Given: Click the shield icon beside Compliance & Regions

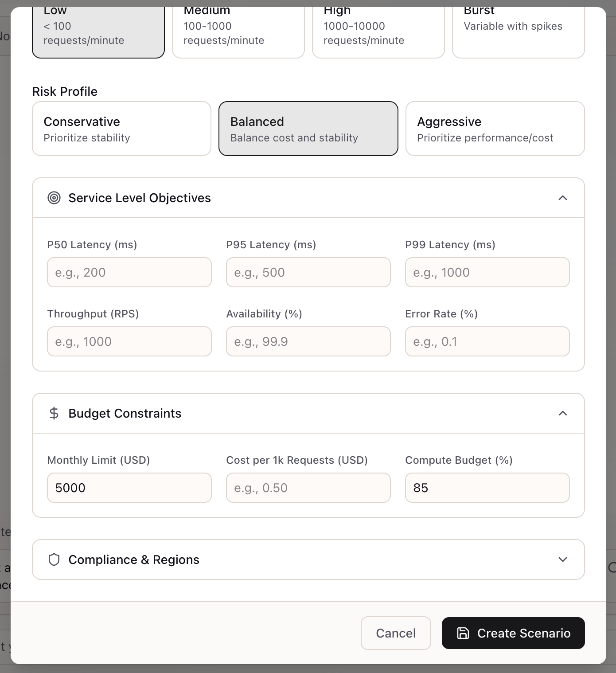Looking at the screenshot, I should click(x=54, y=560).
